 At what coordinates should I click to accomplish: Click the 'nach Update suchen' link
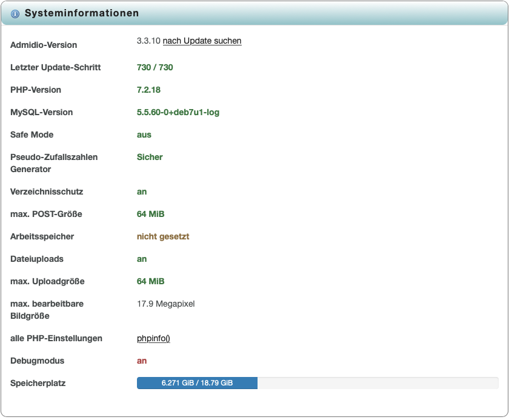(202, 41)
